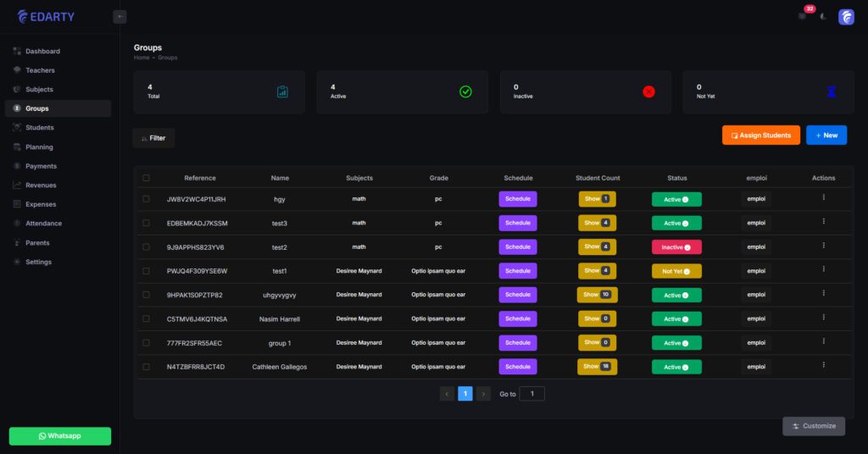The width and height of the screenshot is (868, 454).
Task: Click the Total groups report icon
Action: tap(282, 91)
